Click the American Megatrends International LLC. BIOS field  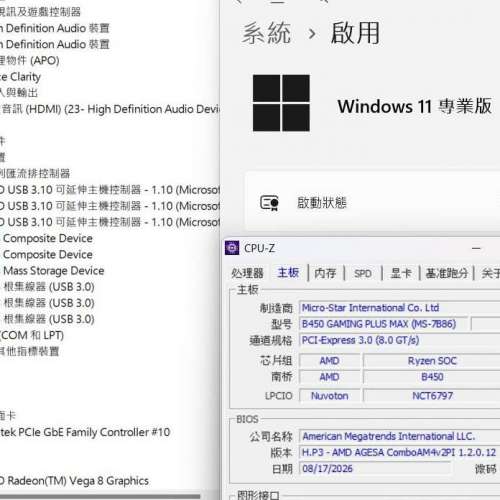[399, 436]
